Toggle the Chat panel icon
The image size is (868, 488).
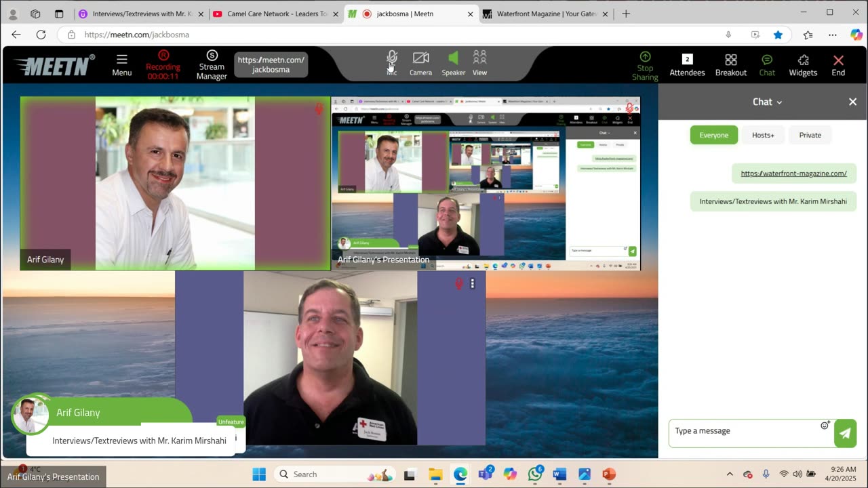(767, 65)
